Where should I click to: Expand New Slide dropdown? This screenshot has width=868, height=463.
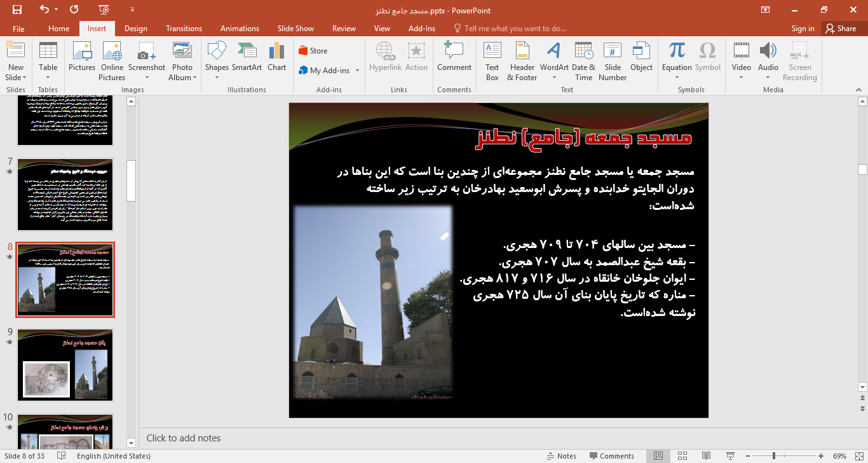tap(15, 78)
